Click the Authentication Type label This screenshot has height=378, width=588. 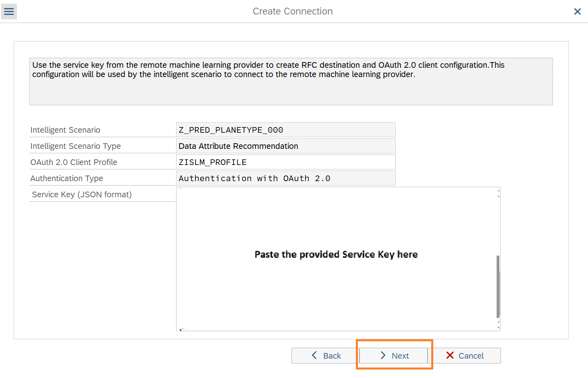click(66, 178)
